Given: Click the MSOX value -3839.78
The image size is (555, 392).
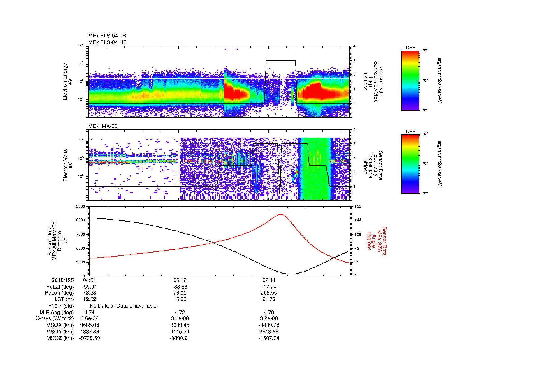Looking at the screenshot, I should [x=269, y=325].
